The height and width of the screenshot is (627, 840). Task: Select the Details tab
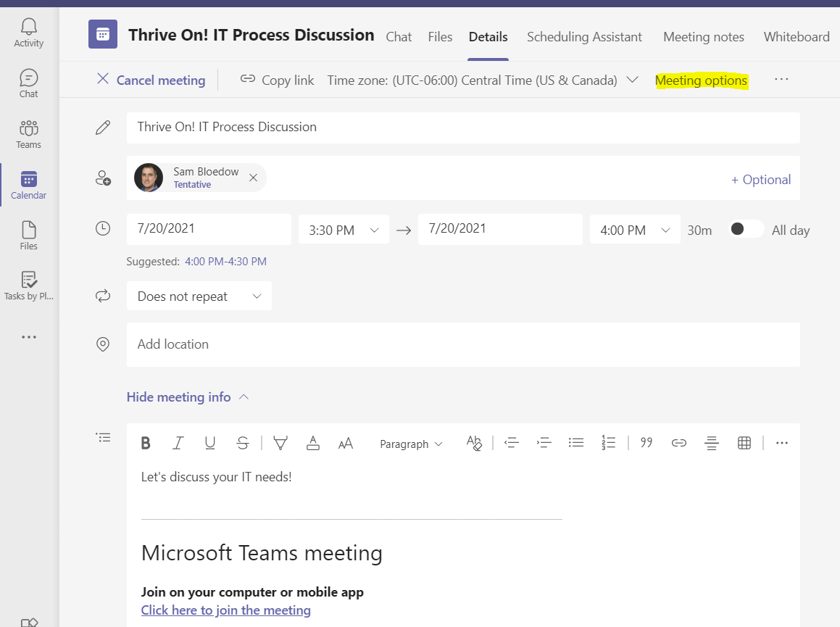(x=488, y=37)
